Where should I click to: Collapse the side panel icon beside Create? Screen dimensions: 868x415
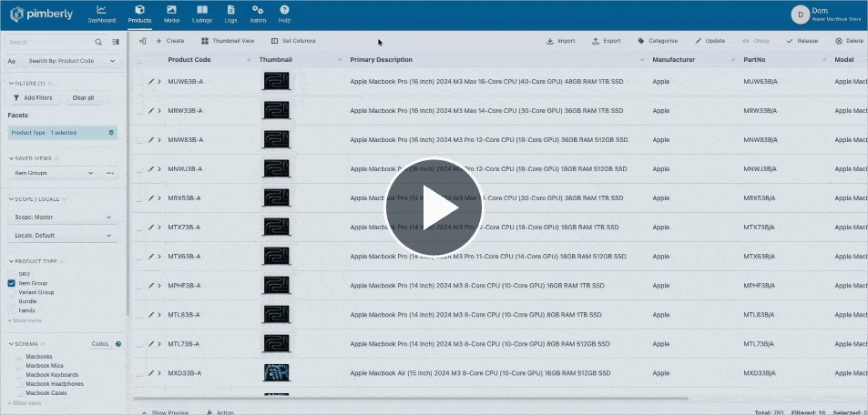pyautogui.click(x=143, y=41)
